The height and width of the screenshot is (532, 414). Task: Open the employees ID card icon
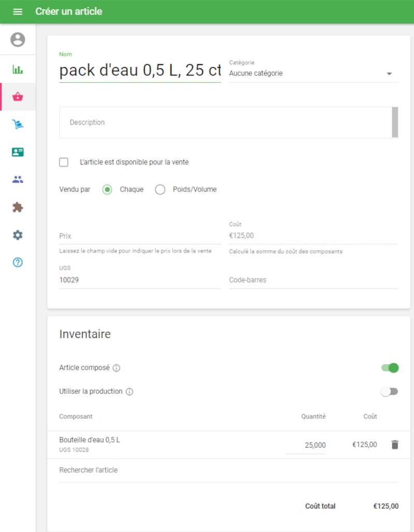point(18,152)
